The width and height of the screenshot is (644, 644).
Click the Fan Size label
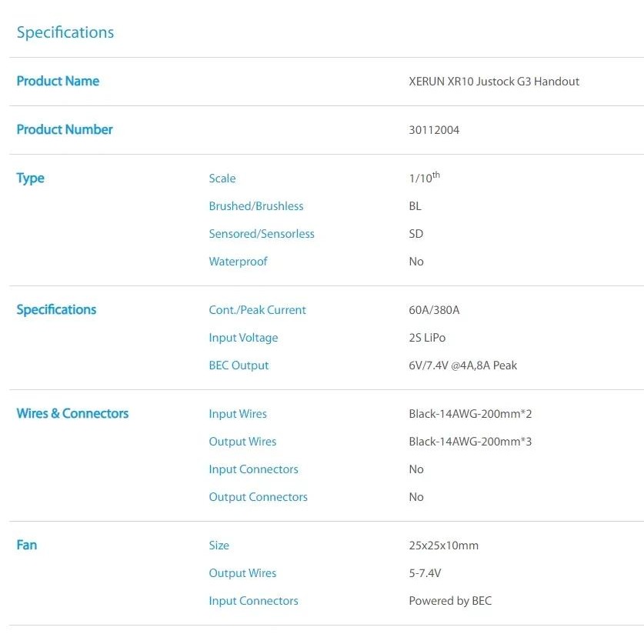(x=219, y=546)
